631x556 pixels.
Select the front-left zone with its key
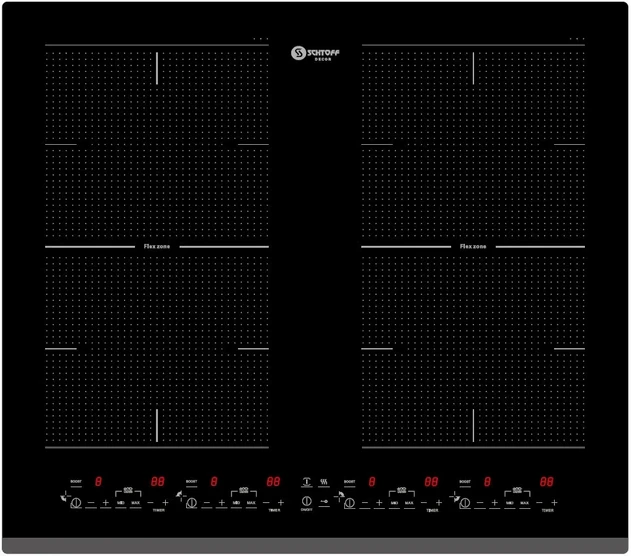click(76, 503)
